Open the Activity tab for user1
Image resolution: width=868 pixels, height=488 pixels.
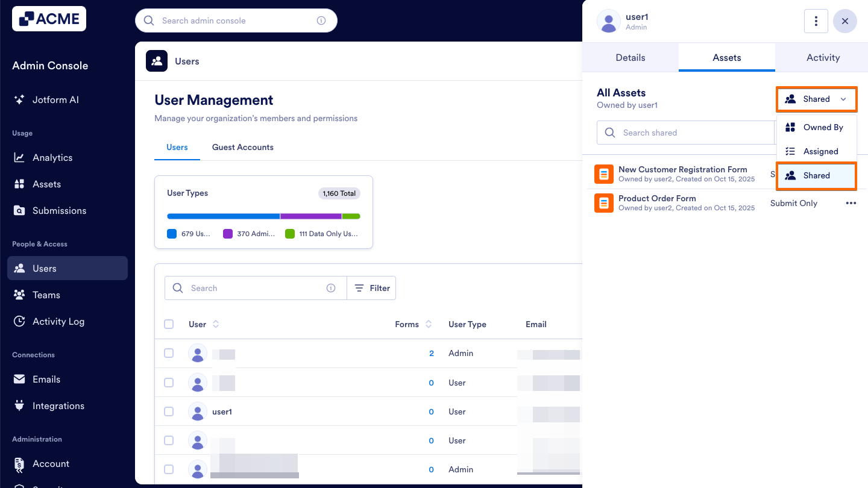click(x=823, y=57)
